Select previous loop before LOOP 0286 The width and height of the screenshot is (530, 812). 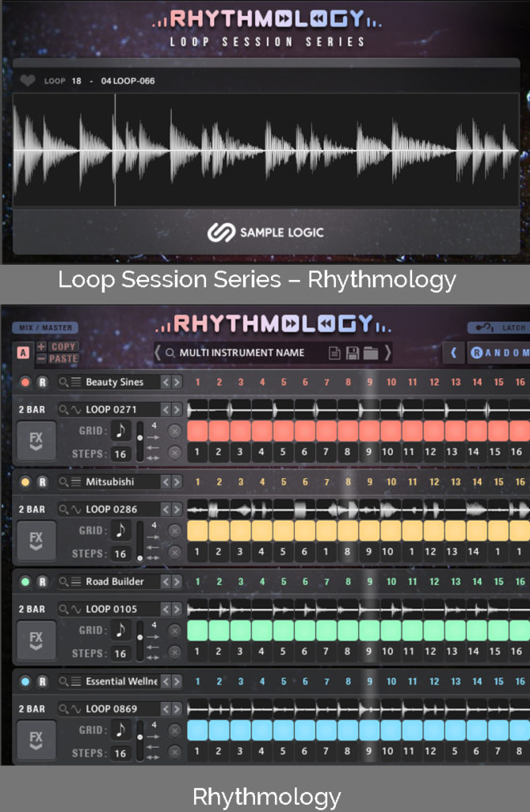click(x=166, y=510)
